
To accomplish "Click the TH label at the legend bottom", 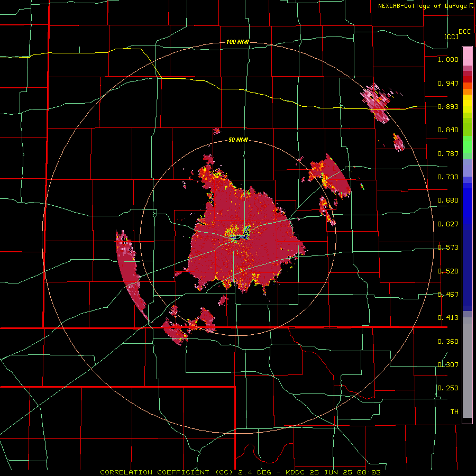I will point(454,412).
